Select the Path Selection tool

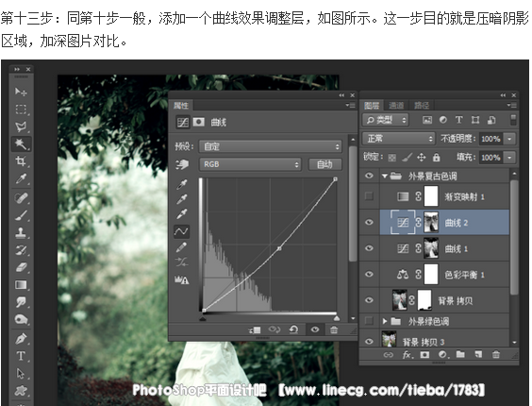[x=21, y=373]
